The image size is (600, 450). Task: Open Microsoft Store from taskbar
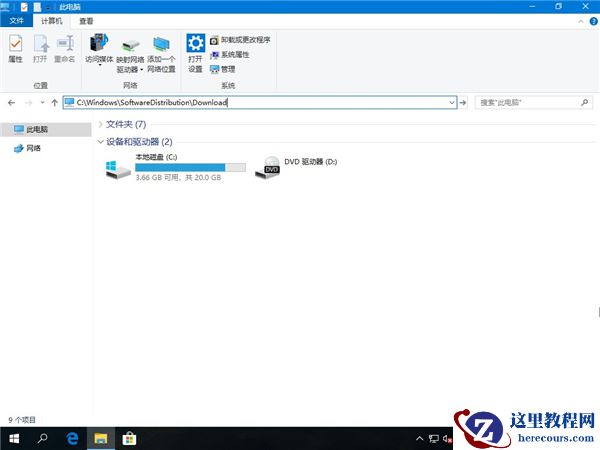pos(129,439)
